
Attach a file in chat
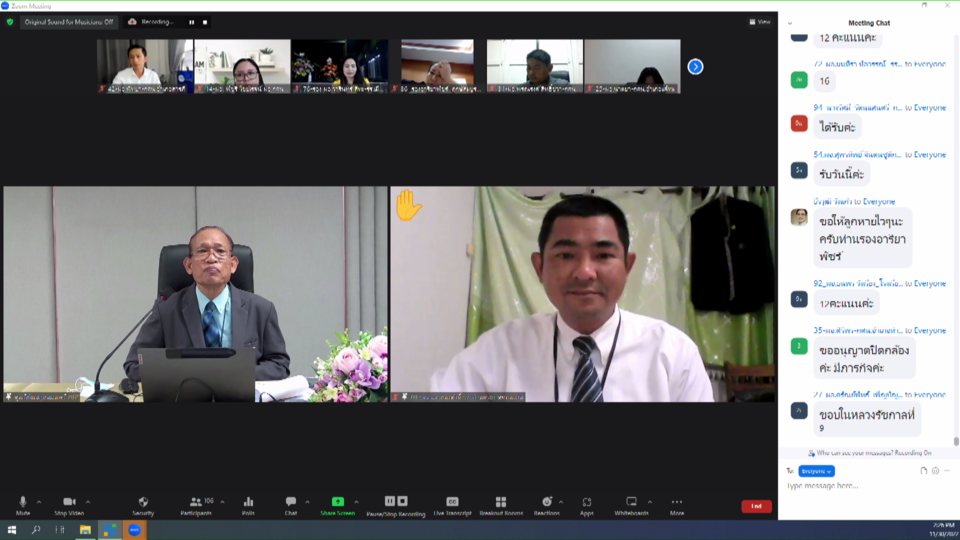coord(923,471)
